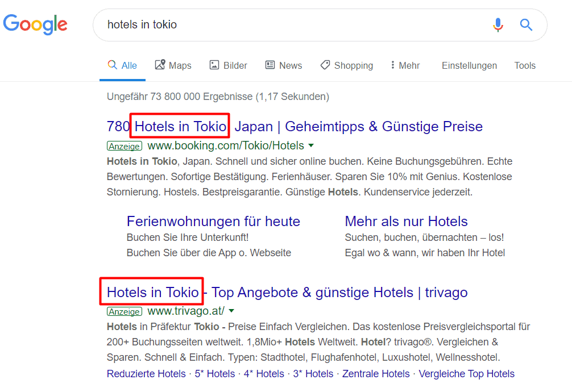Switch to the Bilder tab
Viewport: 572px width, 392px height.
pos(228,65)
